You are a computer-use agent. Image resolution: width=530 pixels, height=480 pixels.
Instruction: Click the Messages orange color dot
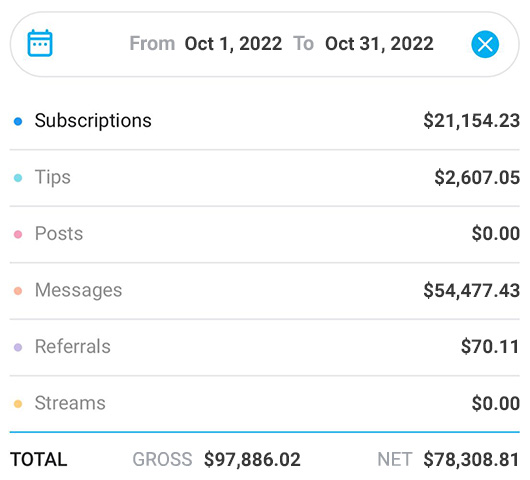pyautogui.click(x=18, y=291)
